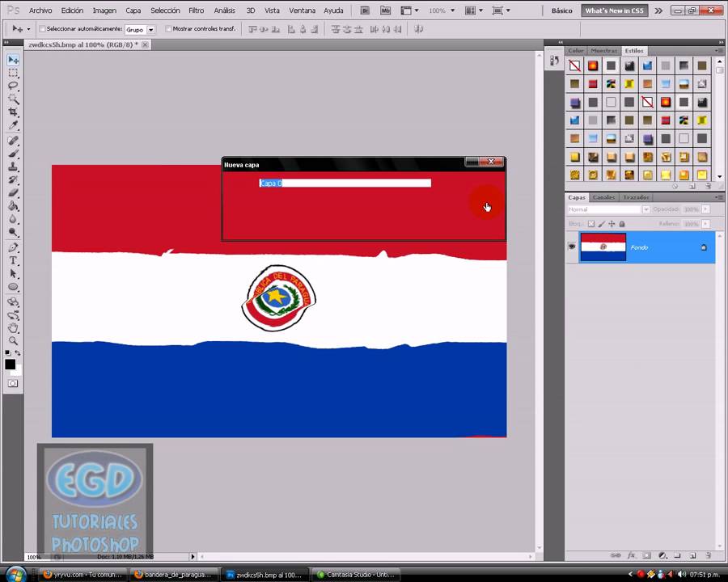Select the Clone Stamp tool
Viewport: 728px width, 582px height.
(13, 167)
